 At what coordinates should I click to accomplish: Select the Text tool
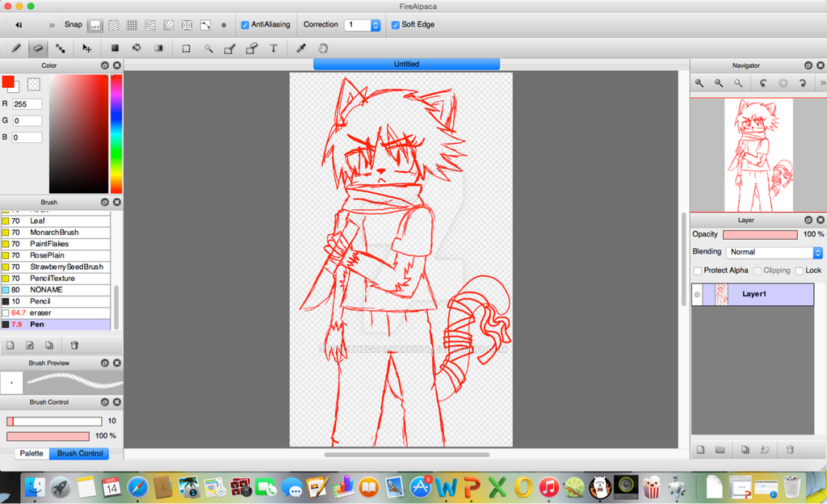click(x=274, y=48)
